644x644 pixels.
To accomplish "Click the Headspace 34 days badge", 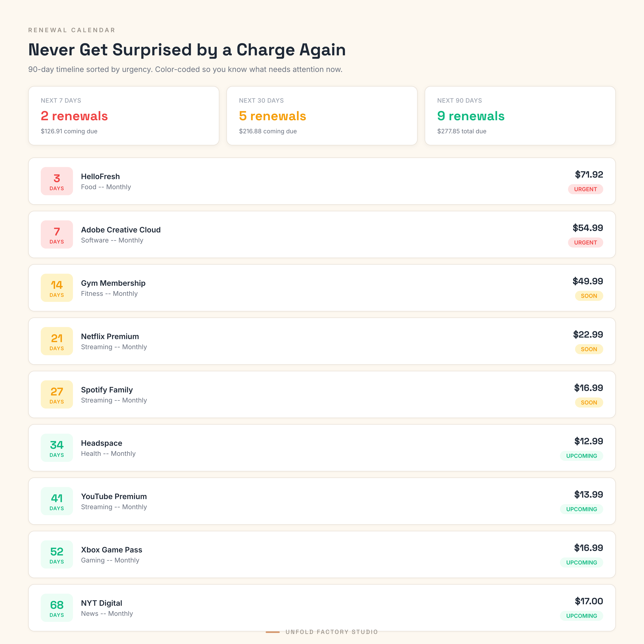I will coord(57,448).
